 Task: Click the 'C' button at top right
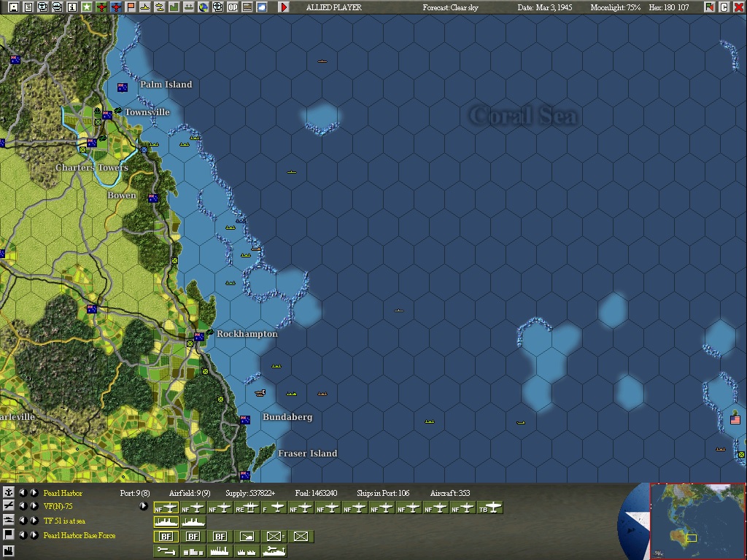[x=724, y=7]
